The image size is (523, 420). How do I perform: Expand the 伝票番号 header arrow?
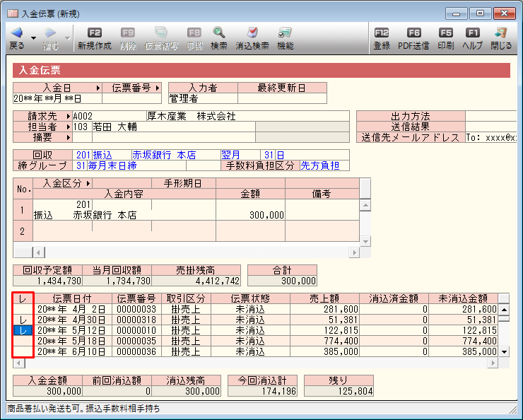pyautogui.click(x=158, y=88)
